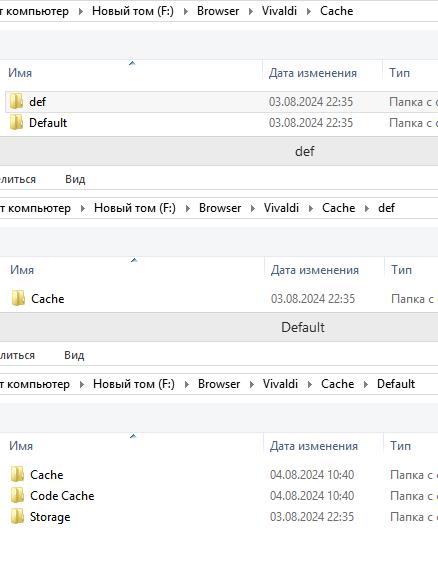Sort by Имя column in top window
The image size is (438, 572).
[x=20, y=73]
